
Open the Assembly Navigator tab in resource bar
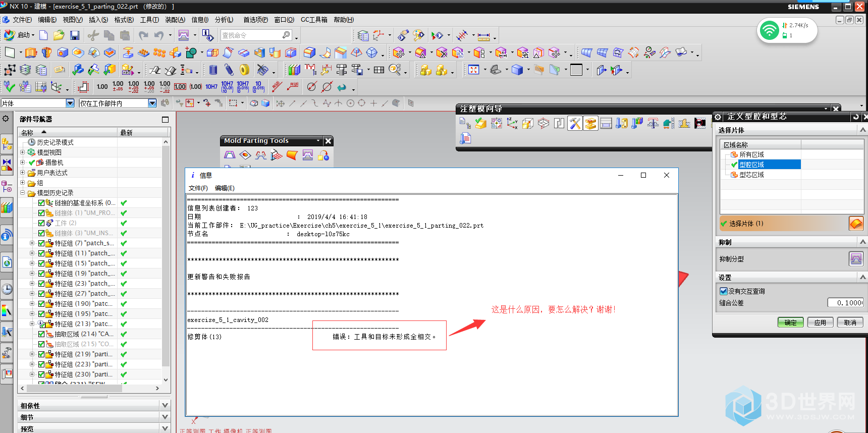[7, 144]
